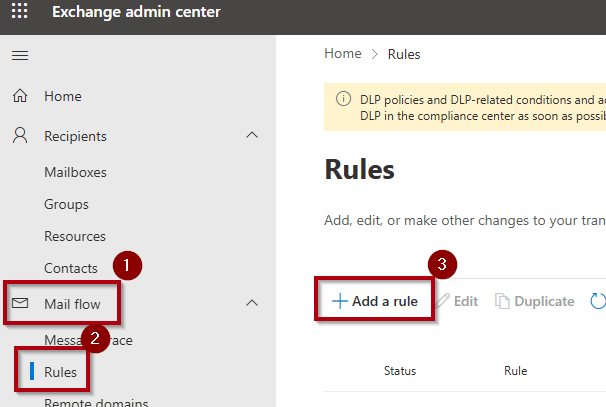Screen dimensions: 606x407
Task: Click the DLP policies banner text
Action: tap(483, 108)
